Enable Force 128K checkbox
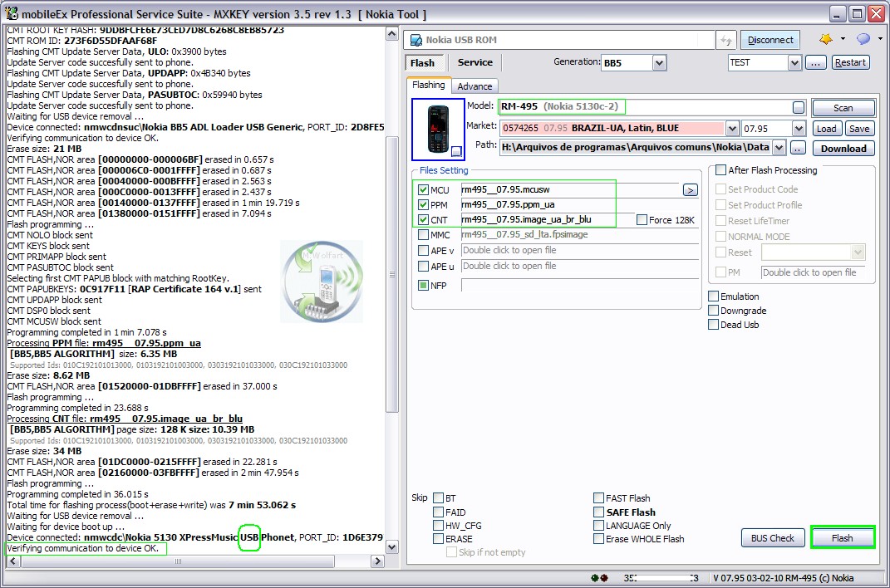 pos(642,219)
